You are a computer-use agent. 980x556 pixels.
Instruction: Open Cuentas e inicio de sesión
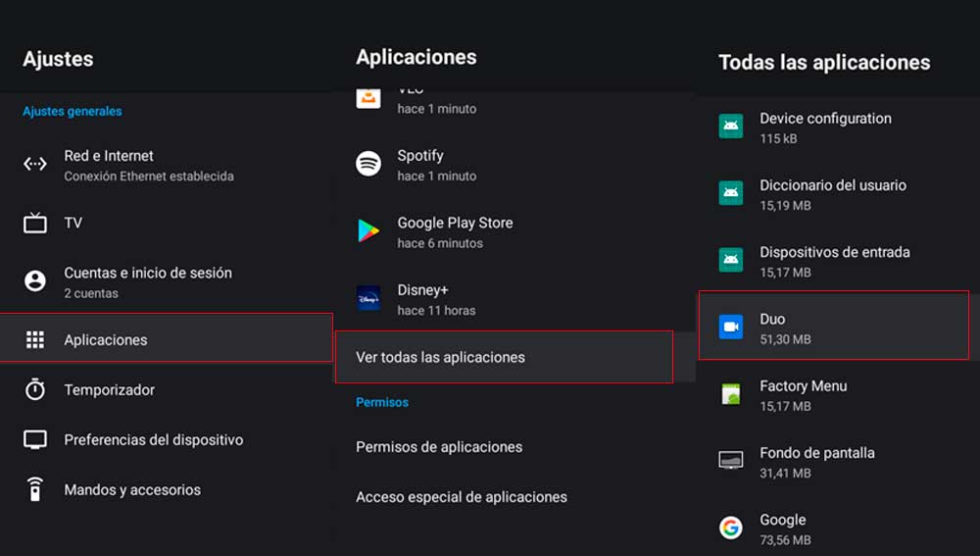pyautogui.click(x=167, y=281)
